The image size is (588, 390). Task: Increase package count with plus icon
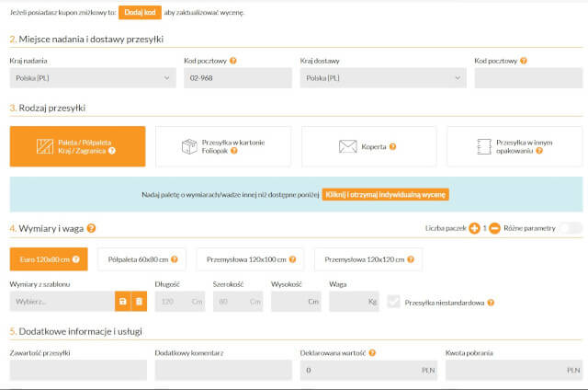coord(475,228)
